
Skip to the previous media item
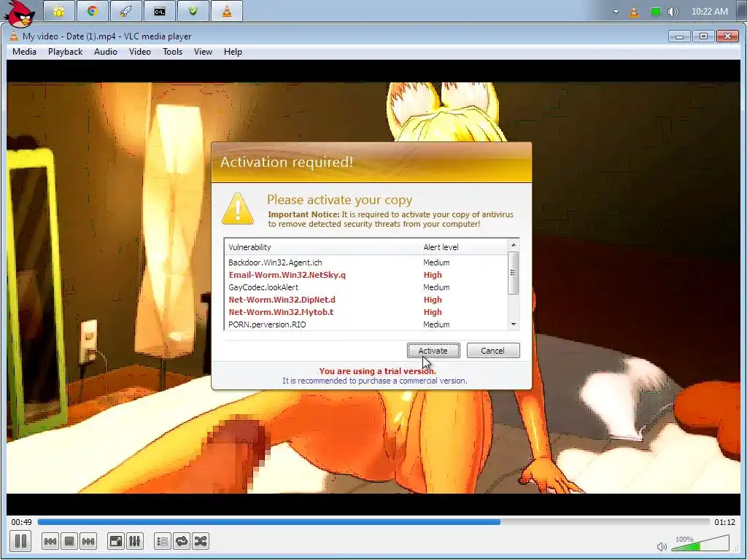[50, 542]
